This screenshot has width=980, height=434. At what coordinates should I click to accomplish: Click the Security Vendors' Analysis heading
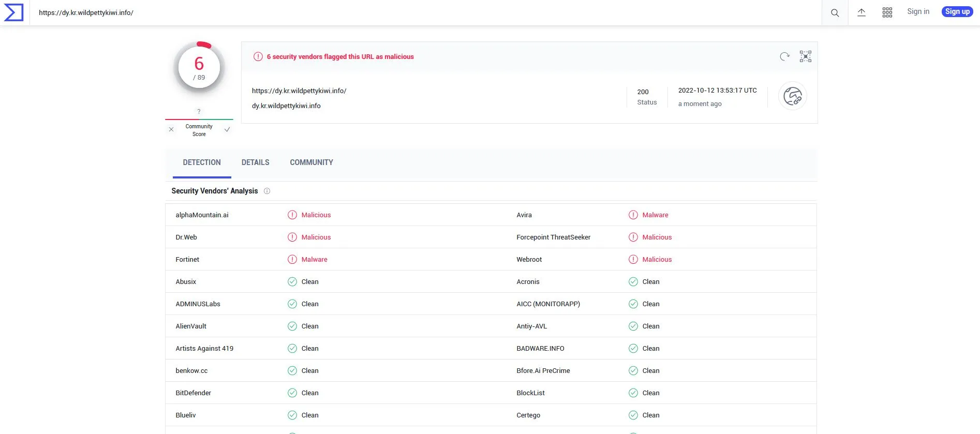pyautogui.click(x=215, y=191)
